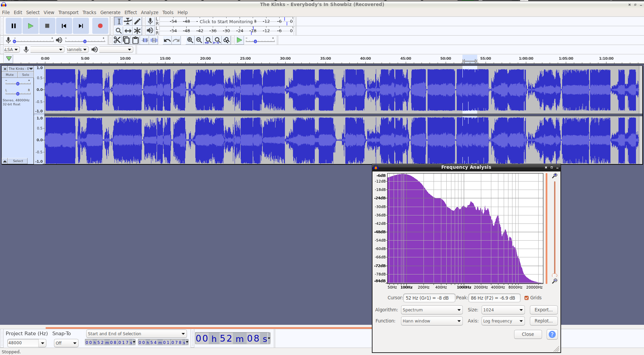The image size is (644, 355).
Task: Collapse the track with the up arrow
Action: [x=5, y=161]
